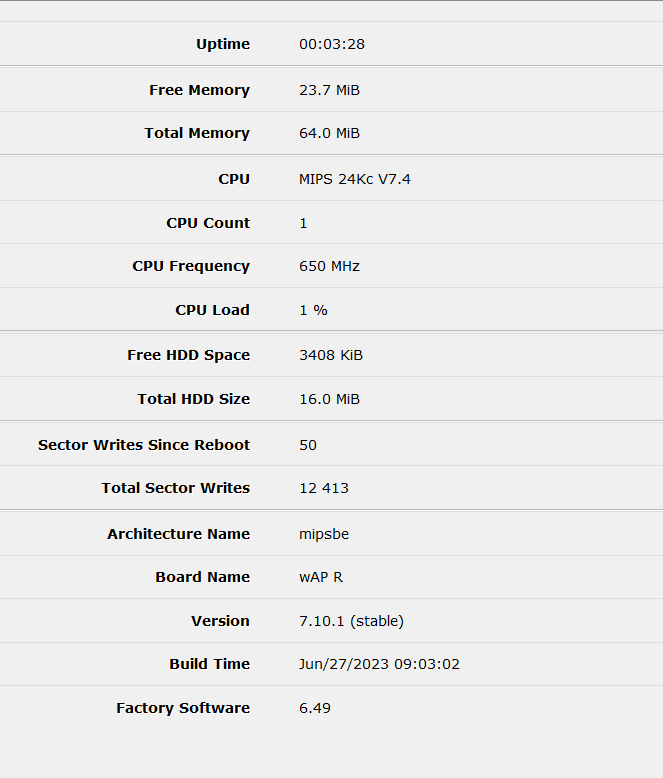Viewport: 663px width, 778px height.
Task: Click the CPU value MIPS 24Kc V7.4
Action: 355,179
